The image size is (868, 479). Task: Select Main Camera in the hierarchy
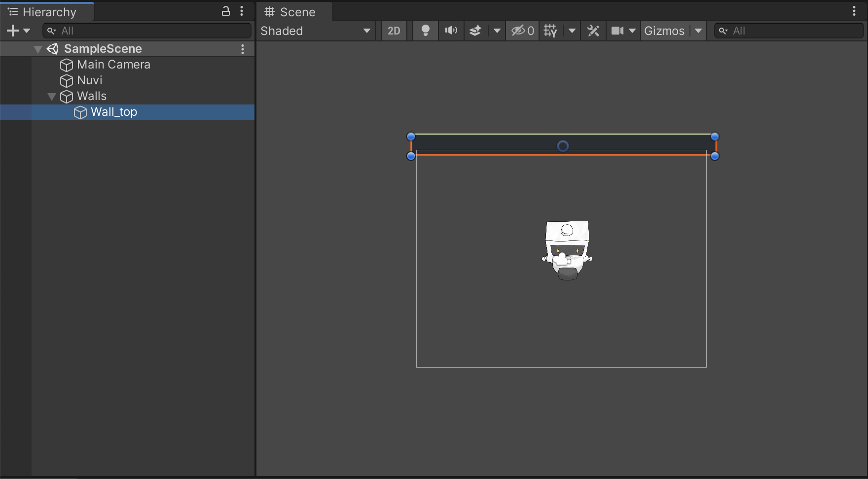(x=113, y=65)
